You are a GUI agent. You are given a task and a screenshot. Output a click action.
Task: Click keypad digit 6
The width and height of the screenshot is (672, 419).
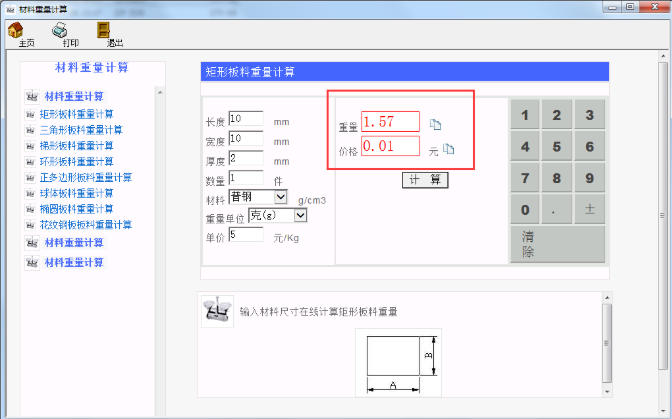590,147
